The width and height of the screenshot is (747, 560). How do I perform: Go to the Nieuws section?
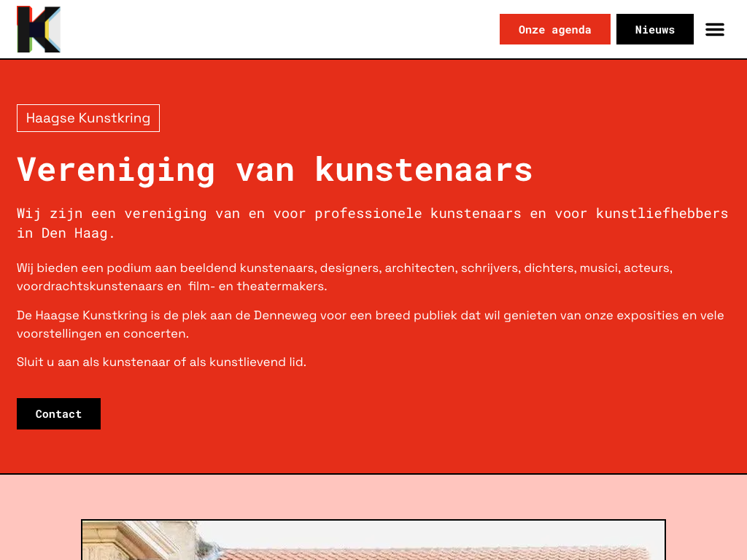[654, 29]
